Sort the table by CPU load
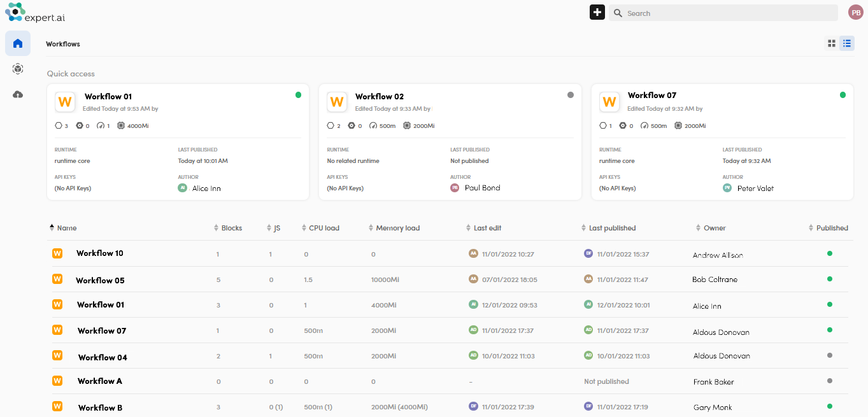This screenshot has width=868, height=417. pos(324,228)
